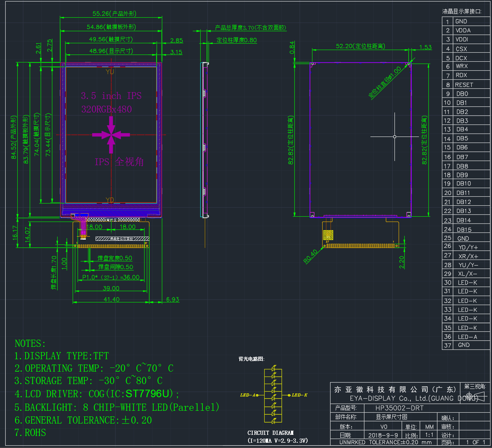Click the HP35002-DRT product model field
This screenshot has height=448, width=492.
(x=399, y=408)
